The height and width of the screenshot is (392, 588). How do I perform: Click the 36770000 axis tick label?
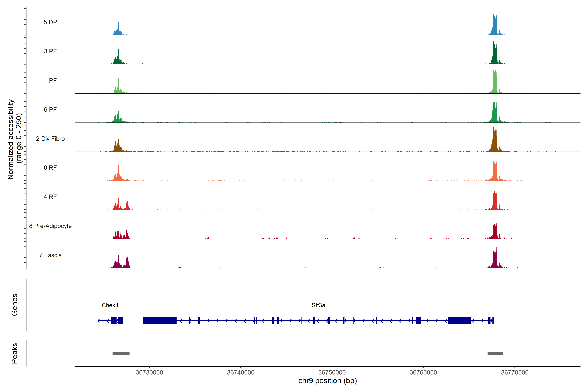pos(515,372)
